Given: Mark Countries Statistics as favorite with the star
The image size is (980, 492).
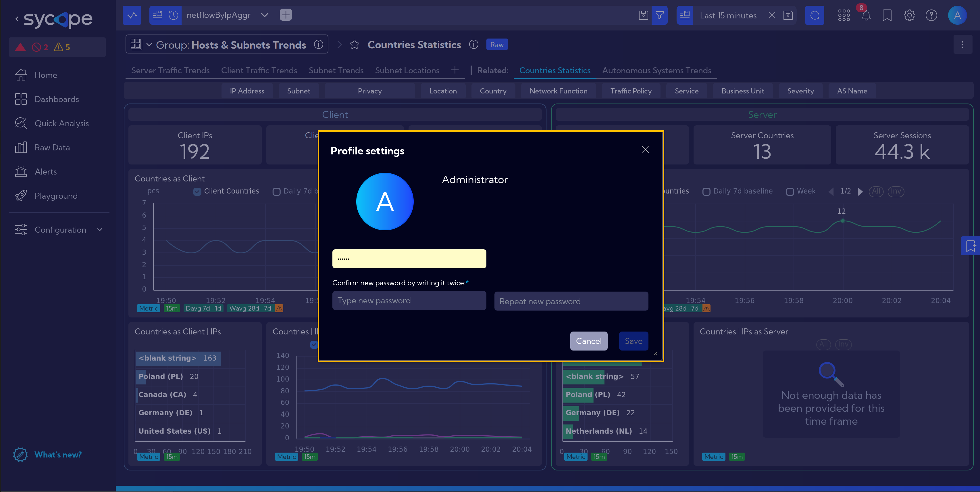Looking at the screenshot, I should click(354, 45).
